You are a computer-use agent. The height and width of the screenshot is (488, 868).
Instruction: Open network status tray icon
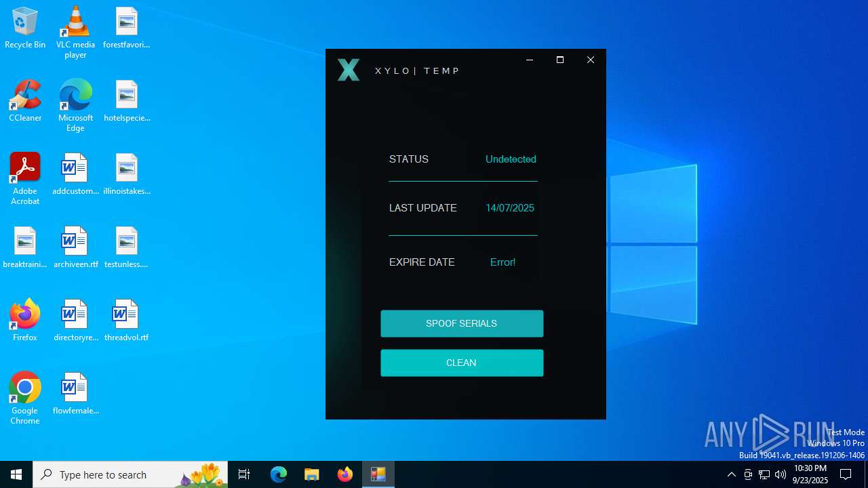coord(764,474)
